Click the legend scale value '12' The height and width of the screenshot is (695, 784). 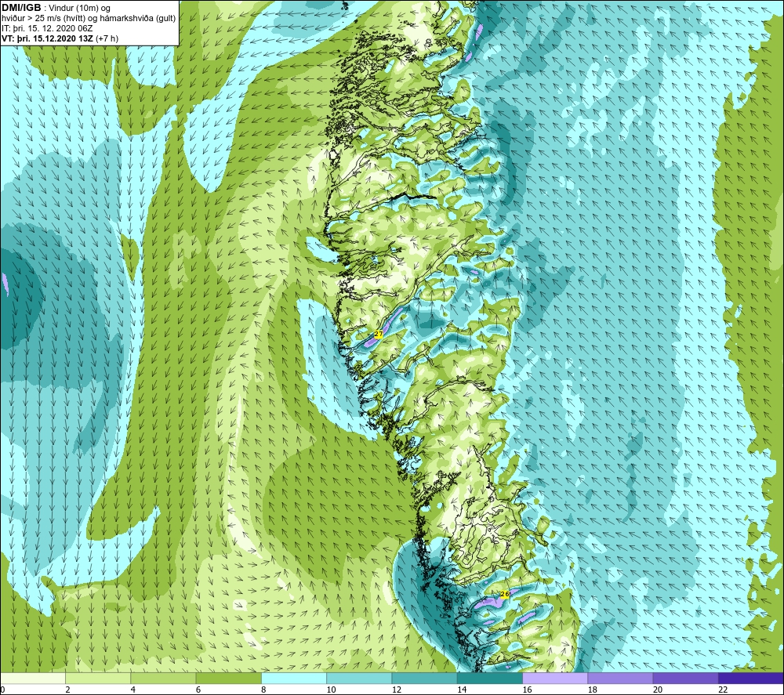[x=397, y=690]
